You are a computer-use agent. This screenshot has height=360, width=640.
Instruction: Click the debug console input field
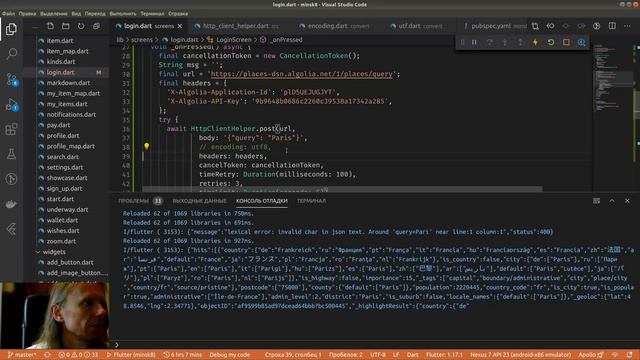(376, 345)
